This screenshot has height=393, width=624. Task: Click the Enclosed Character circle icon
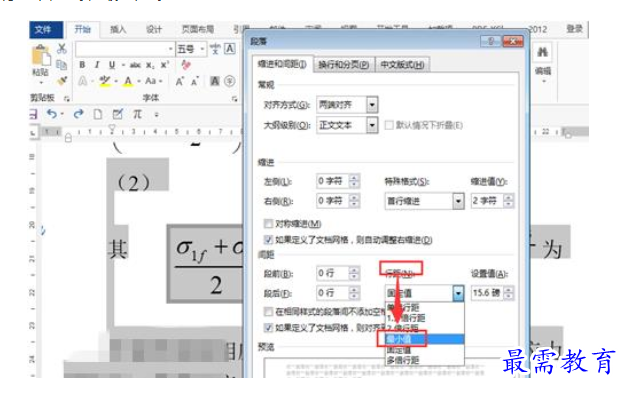tap(230, 81)
